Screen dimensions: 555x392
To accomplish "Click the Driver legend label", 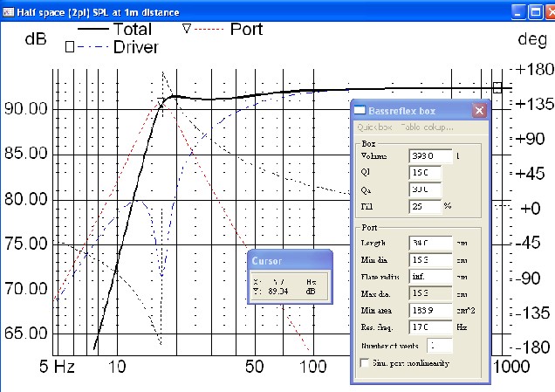I will click(136, 47).
